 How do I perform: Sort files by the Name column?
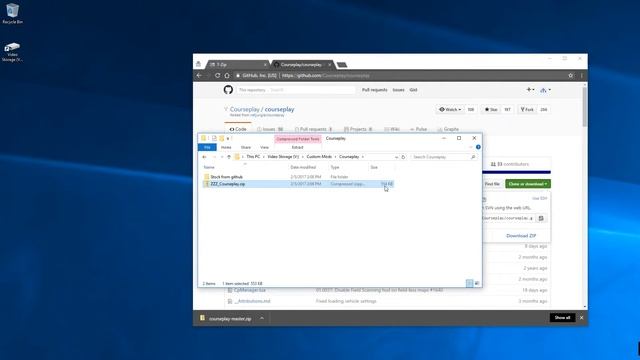[209, 167]
